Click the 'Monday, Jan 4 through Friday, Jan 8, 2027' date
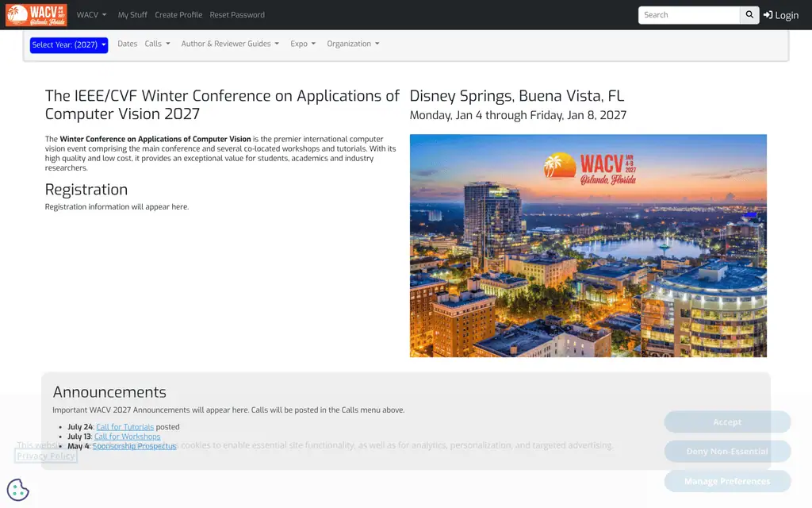The width and height of the screenshot is (812, 508). (x=518, y=115)
